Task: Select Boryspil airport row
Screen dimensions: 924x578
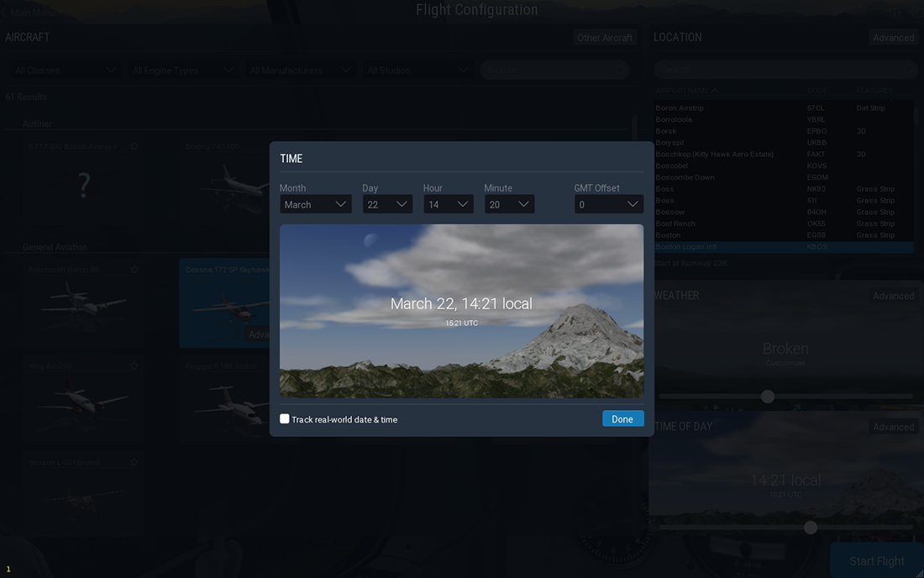Action: tap(784, 143)
